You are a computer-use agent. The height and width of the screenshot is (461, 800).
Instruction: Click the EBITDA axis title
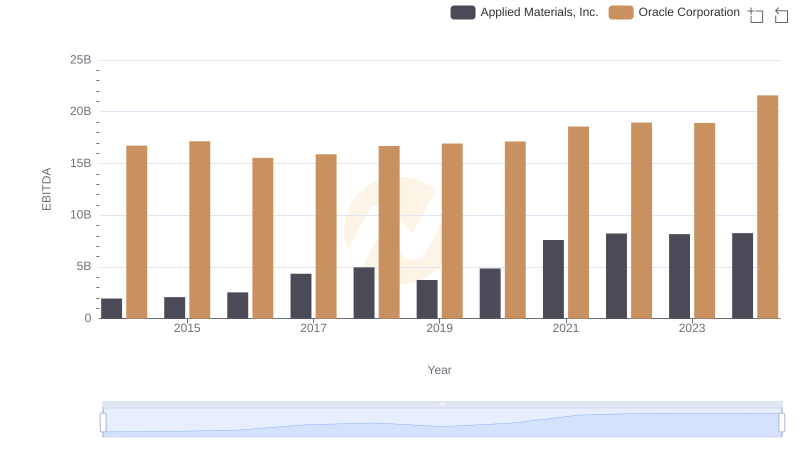pos(46,189)
